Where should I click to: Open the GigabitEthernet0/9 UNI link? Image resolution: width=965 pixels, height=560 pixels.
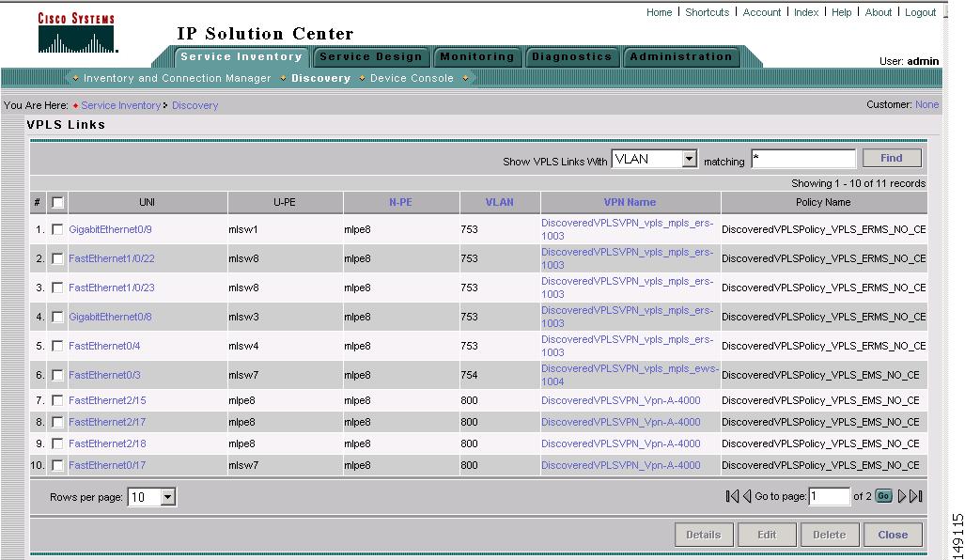pos(110,229)
